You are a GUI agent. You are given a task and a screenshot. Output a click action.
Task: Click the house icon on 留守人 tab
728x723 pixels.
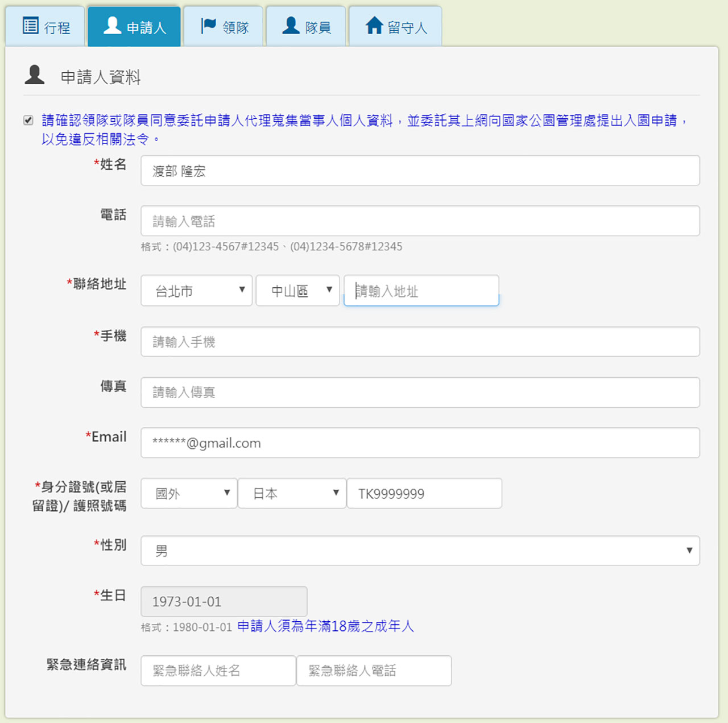click(374, 26)
